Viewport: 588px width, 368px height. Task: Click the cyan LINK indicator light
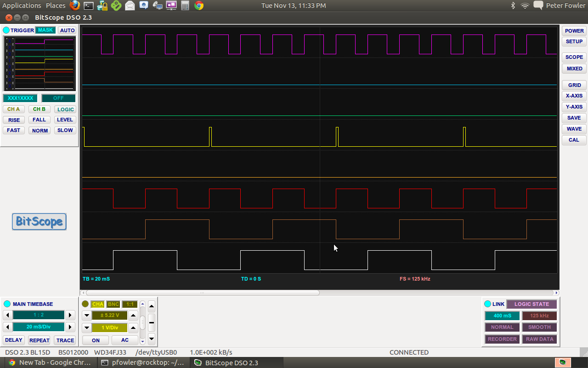coord(487,304)
